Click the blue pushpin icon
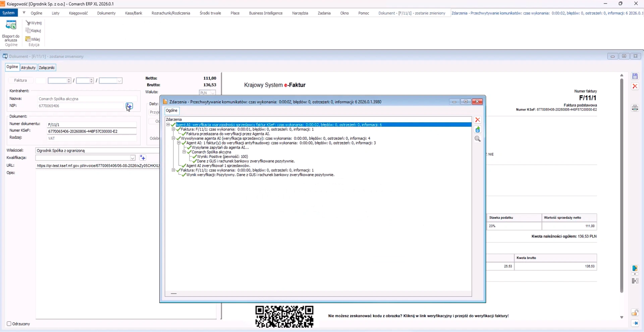The image size is (644, 332). [x=635, y=323]
